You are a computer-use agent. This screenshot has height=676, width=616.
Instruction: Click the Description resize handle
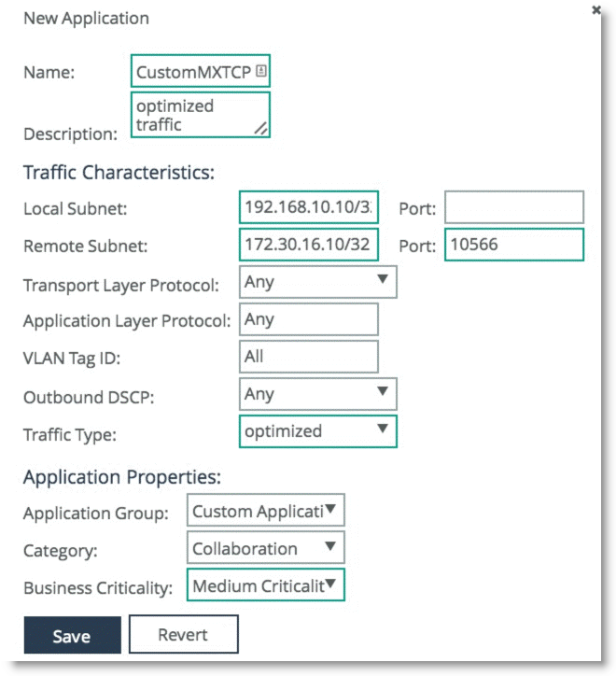(260, 128)
